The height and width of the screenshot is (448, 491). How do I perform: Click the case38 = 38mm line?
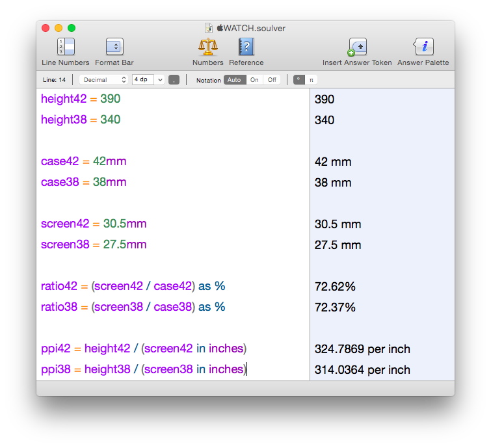pos(84,182)
